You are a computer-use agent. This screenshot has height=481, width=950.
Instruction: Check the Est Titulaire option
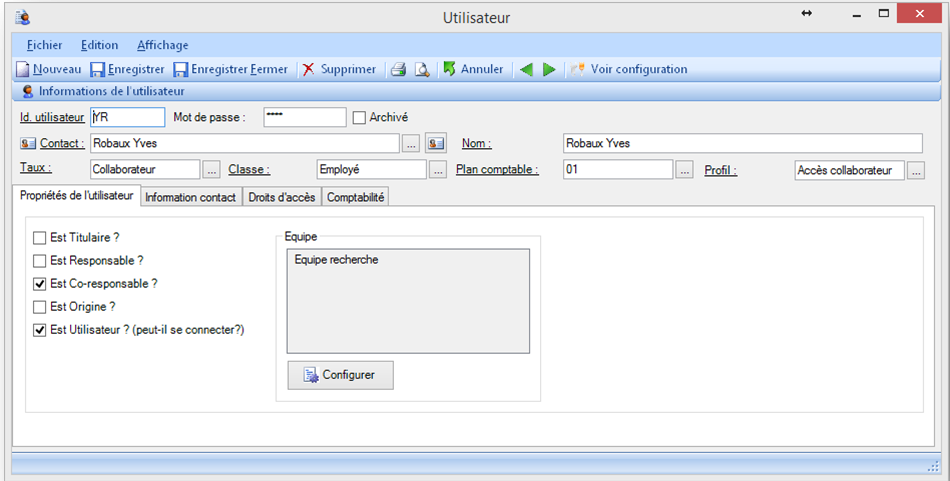40,238
